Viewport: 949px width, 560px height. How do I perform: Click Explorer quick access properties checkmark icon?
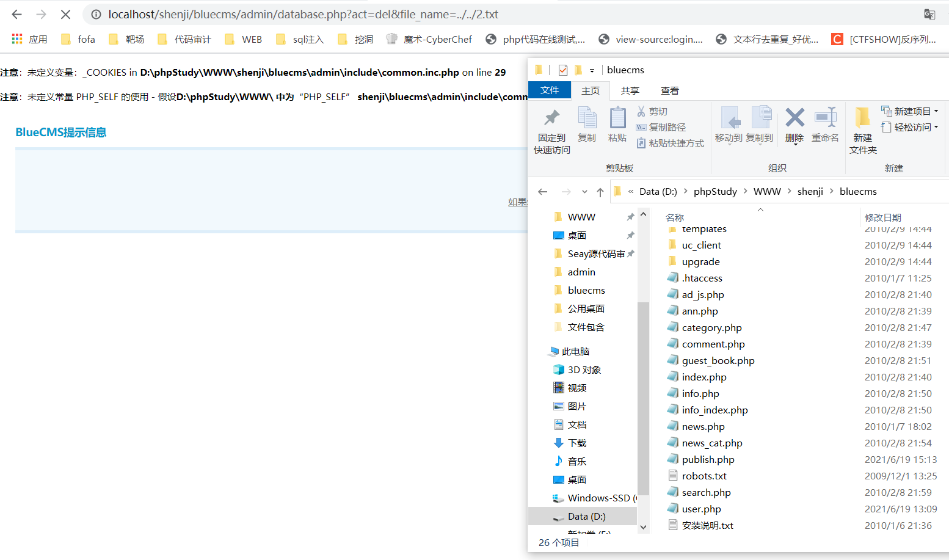pyautogui.click(x=562, y=70)
